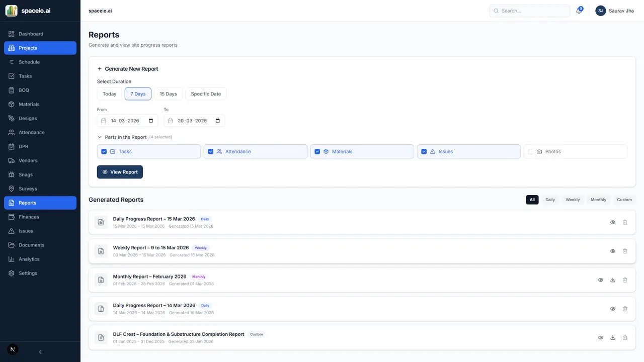Screen dimensions: 644x362
Task: Open the DLF Crest Foundation report title
Action: click(x=179, y=334)
